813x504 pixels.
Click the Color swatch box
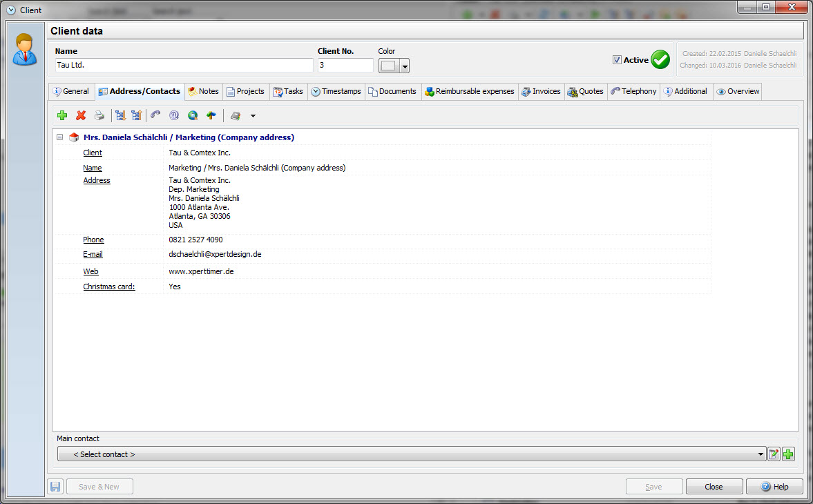coord(389,66)
